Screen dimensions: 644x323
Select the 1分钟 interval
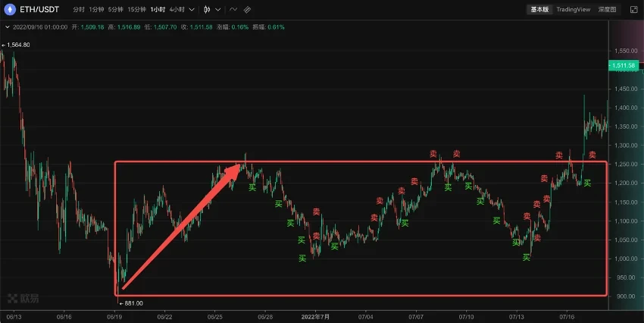(x=96, y=10)
